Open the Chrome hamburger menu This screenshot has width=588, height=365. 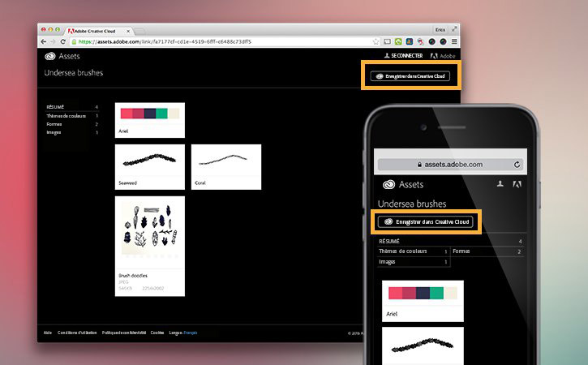454,41
